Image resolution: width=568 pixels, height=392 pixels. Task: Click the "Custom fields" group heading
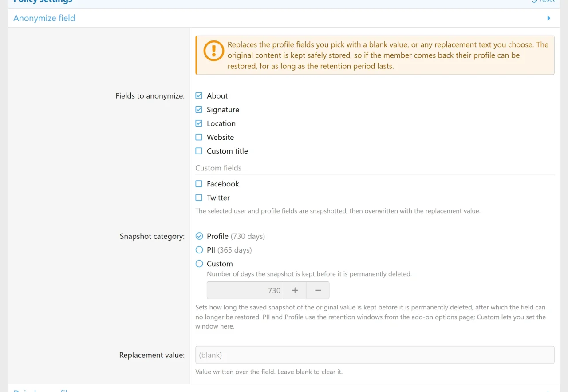218,168
